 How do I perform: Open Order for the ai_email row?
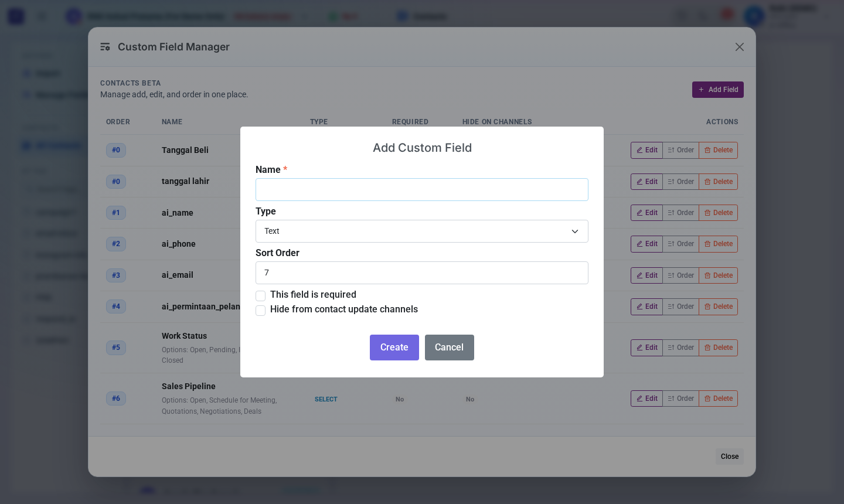(x=681, y=275)
